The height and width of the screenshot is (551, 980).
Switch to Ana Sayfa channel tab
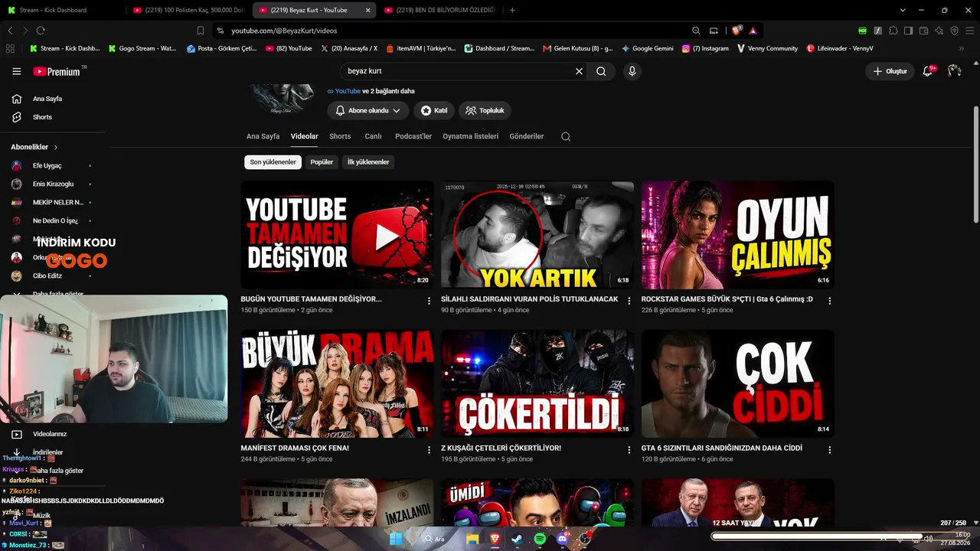click(263, 136)
